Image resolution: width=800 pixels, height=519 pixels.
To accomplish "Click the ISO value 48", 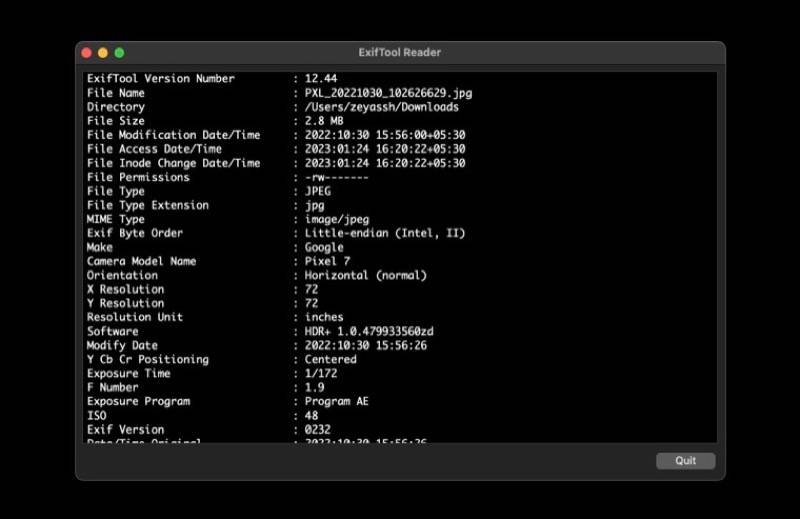I will [311, 415].
